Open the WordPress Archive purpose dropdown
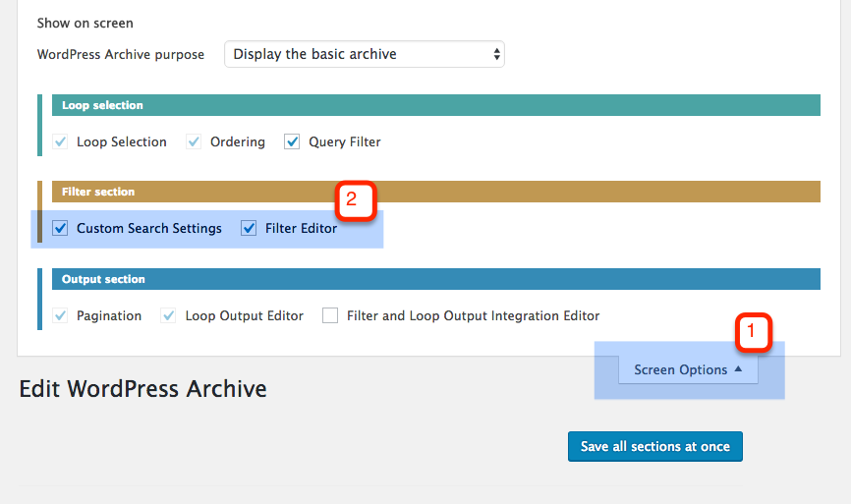Image resolution: width=851 pixels, height=504 pixels. click(365, 54)
